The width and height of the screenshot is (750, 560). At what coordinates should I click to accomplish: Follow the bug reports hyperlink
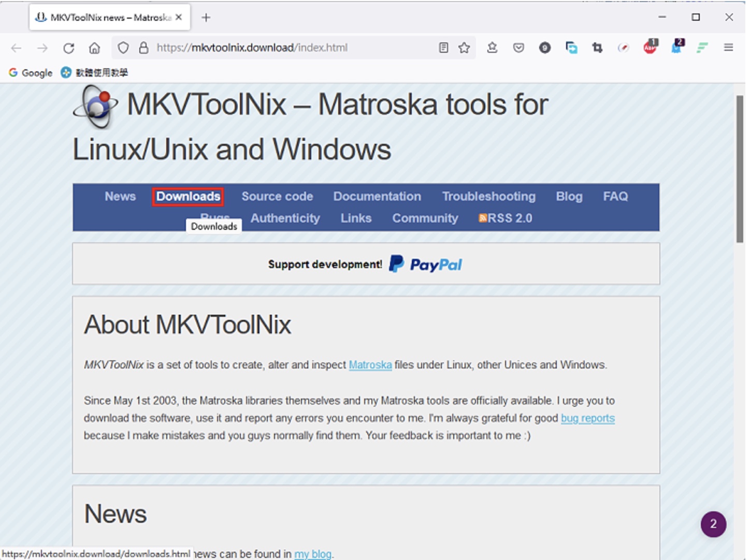click(x=588, y=418)
